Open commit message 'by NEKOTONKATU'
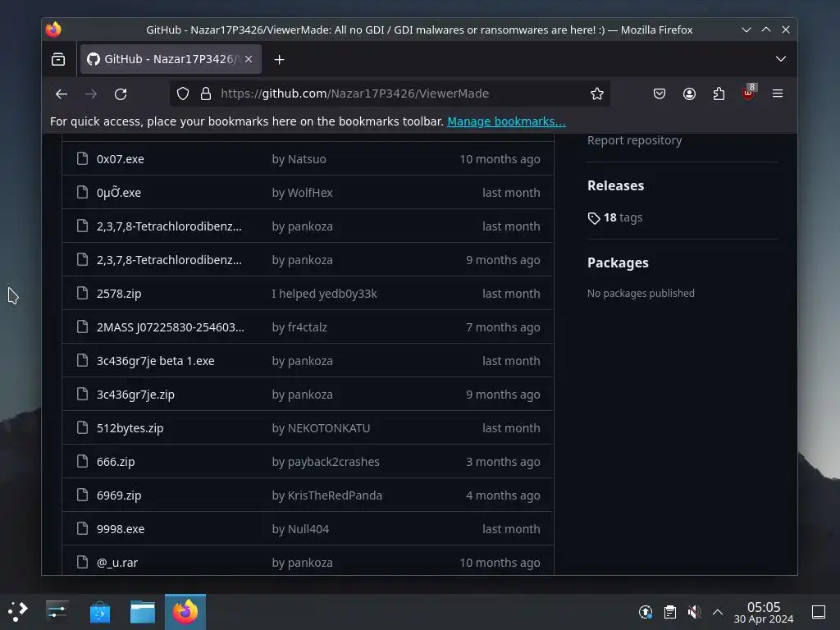Screen dimensions: 840x630 [x=321, y=428]
